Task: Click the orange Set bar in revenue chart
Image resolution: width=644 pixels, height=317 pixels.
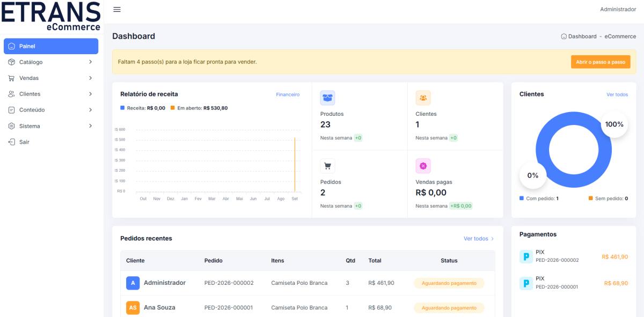Action: click(295, 165)
